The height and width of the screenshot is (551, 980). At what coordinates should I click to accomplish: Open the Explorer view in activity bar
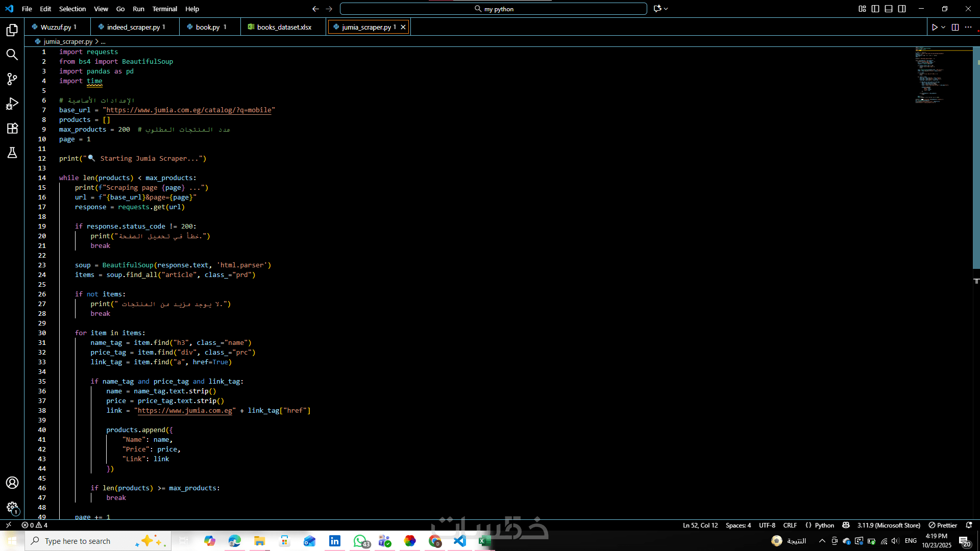point(12,30)
